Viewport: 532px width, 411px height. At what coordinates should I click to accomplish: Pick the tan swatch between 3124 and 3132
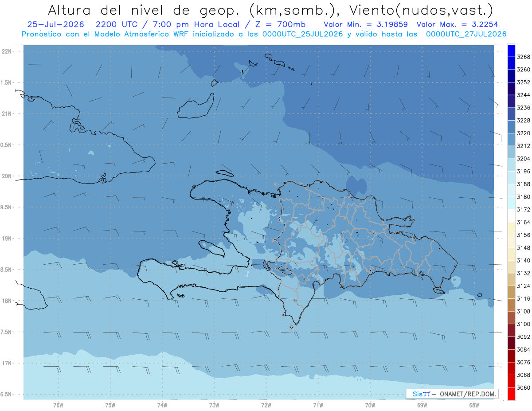pos(511,280)
